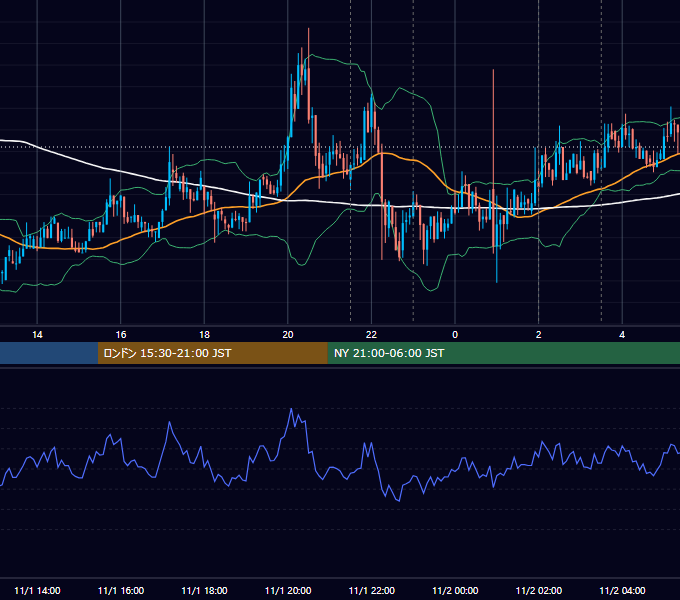Click the tall red wick candle after midnight

tap(494, 160)
